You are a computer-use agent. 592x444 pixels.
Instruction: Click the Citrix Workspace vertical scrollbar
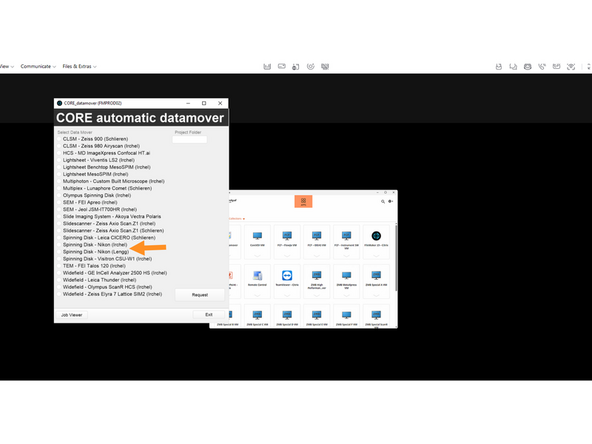coord(396,257)
